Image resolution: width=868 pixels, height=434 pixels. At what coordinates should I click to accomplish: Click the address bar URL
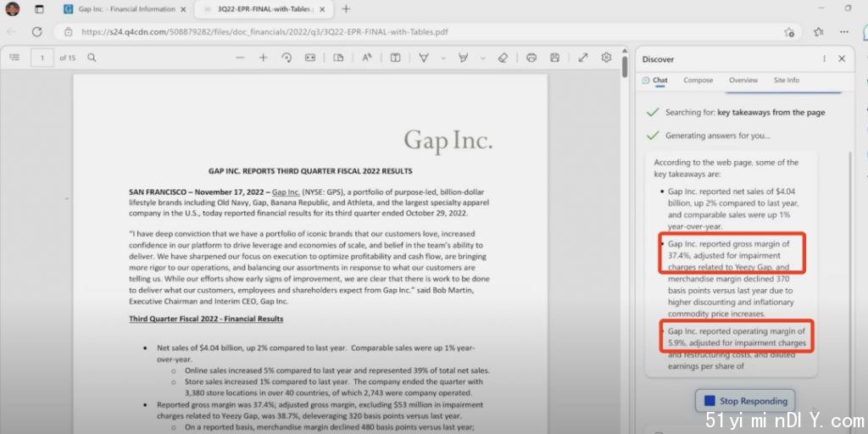point(264,32)
